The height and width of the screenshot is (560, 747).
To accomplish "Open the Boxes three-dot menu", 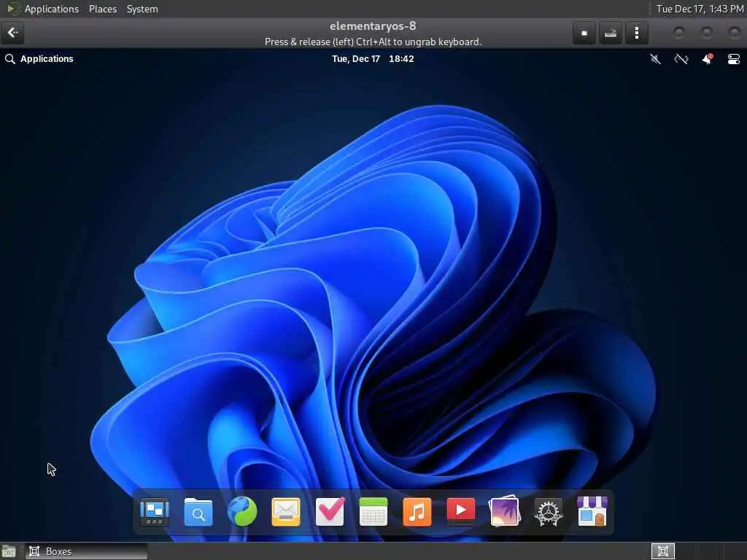I will point(637,33).
